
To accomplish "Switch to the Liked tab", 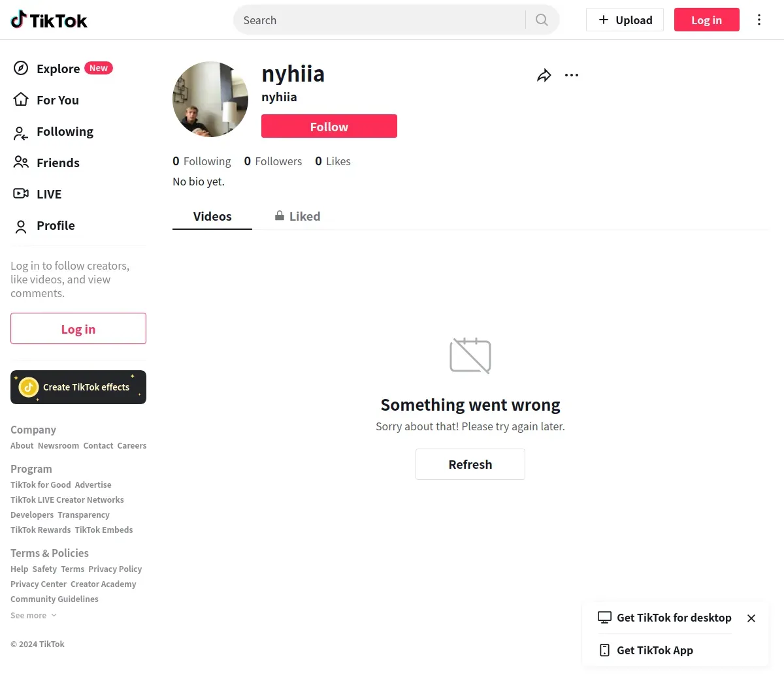I will pos(298,217).
